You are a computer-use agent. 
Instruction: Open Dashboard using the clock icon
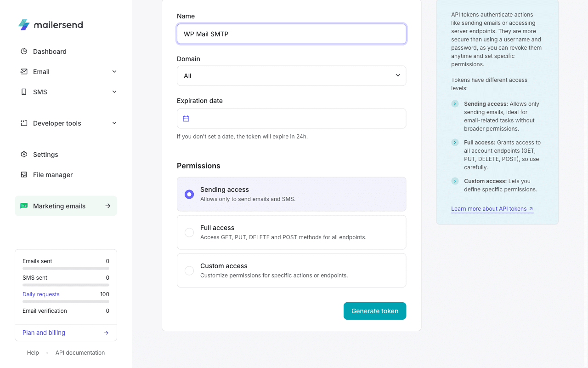24,51
